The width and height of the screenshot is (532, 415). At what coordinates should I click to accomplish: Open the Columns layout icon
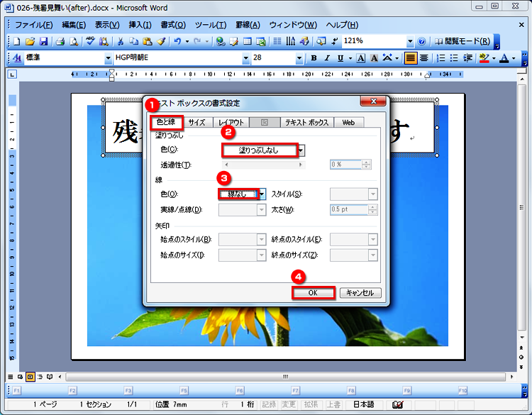click(x=277, y=41)
